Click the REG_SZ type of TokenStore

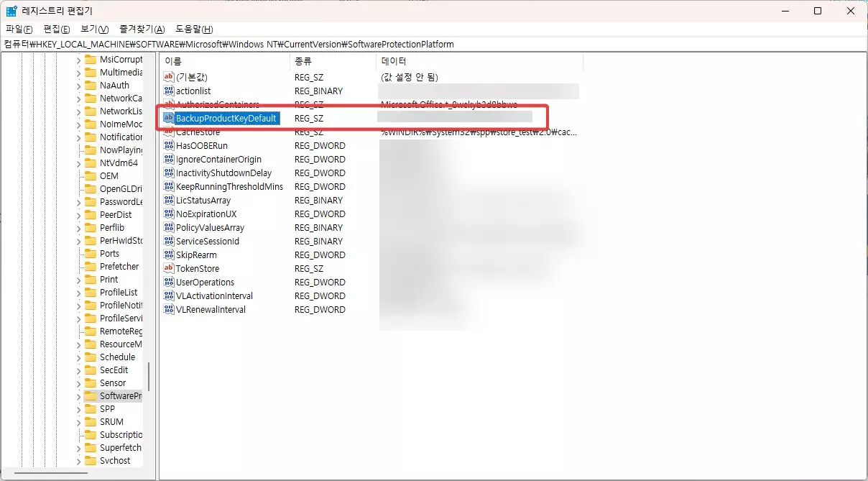pos(309,268)
